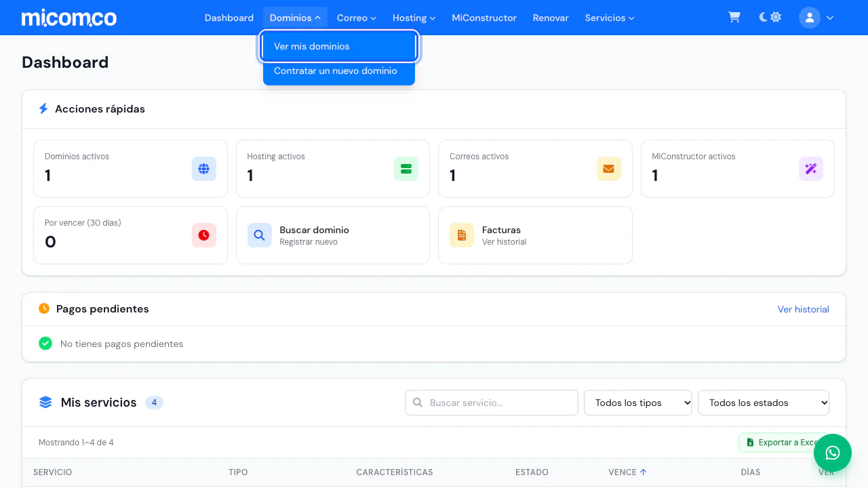
Task: Click the envelope icon in Correos activos
Action: pos(608,169)
